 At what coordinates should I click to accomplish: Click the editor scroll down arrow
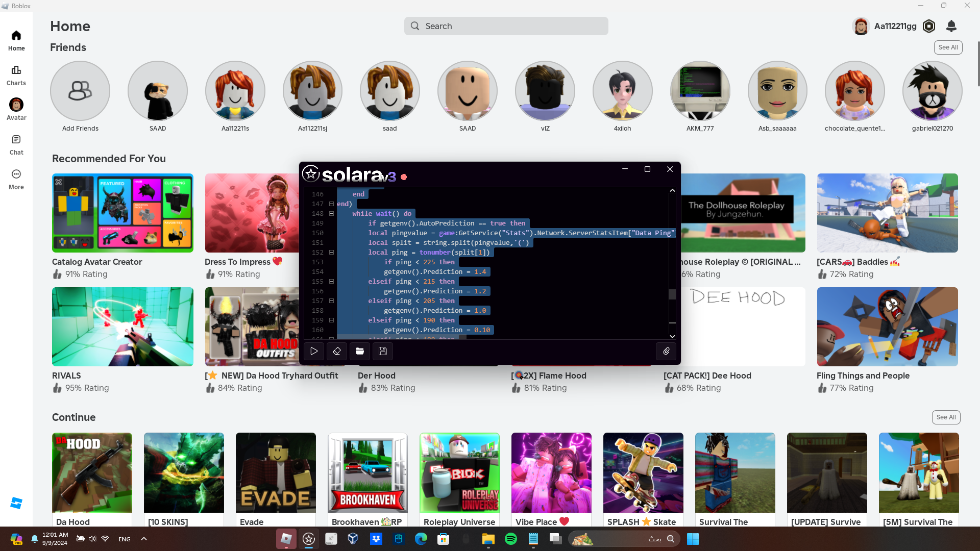[672, 336]
